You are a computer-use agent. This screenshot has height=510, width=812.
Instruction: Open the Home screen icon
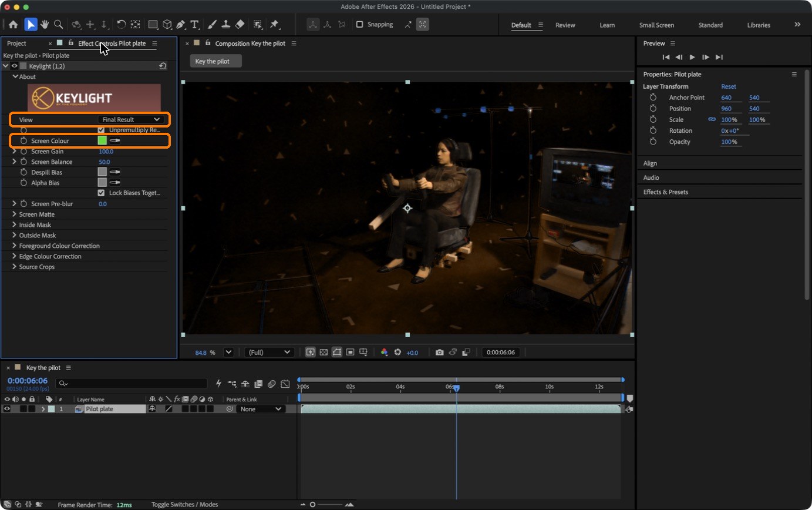pyautogui.click(x=13, y=25)
